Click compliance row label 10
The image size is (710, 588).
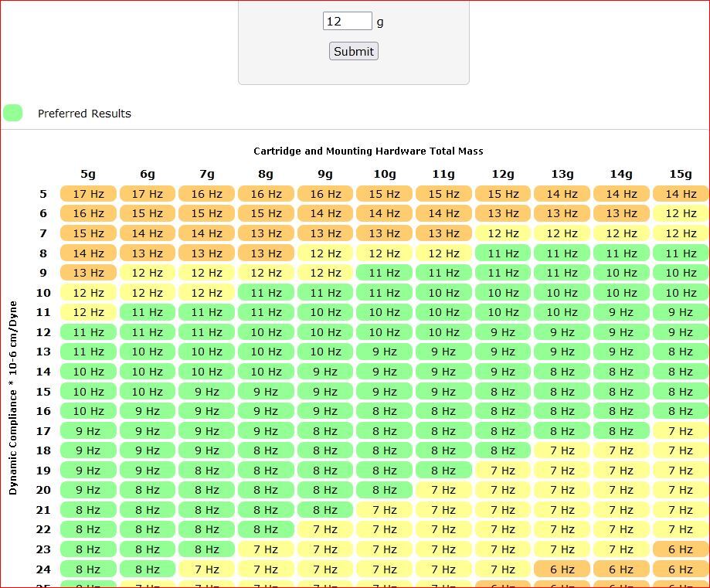tap(43, 293)
